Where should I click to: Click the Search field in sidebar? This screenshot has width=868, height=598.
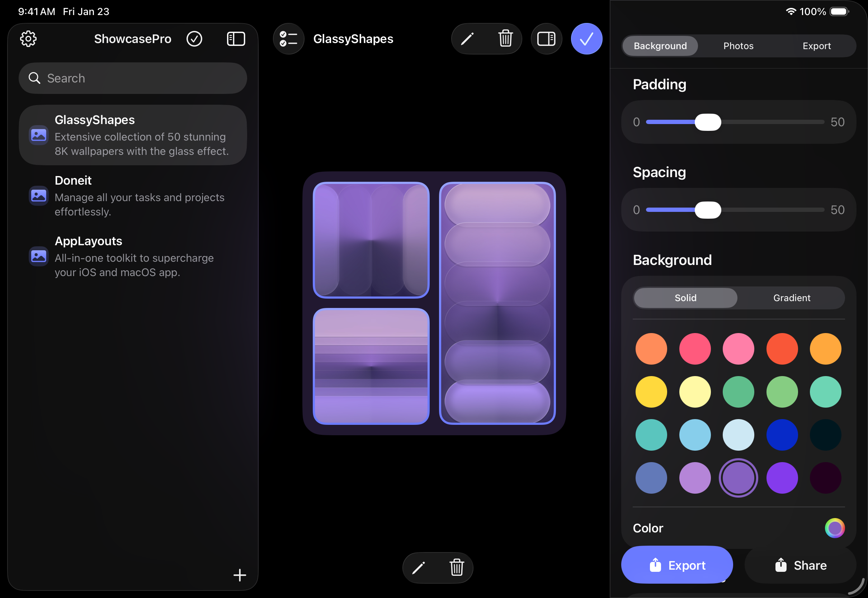coord(133,78)
